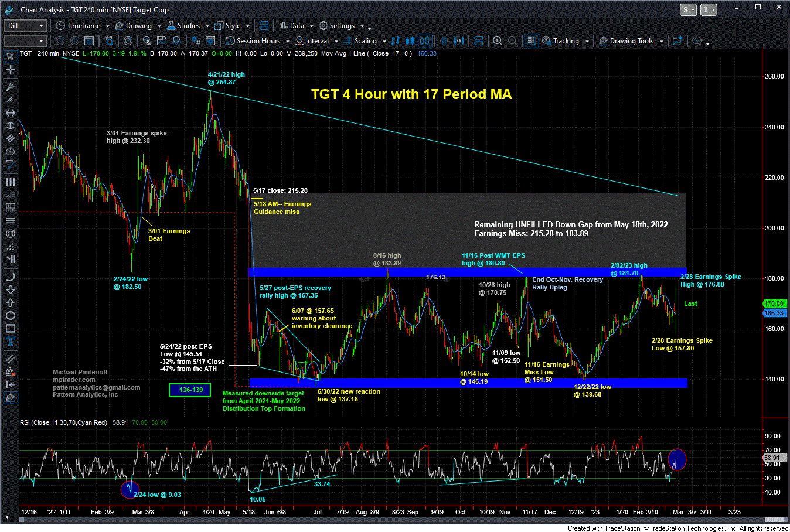790x532 pixels.
Task: Click the data search binoculars icon
Action: 108,41
